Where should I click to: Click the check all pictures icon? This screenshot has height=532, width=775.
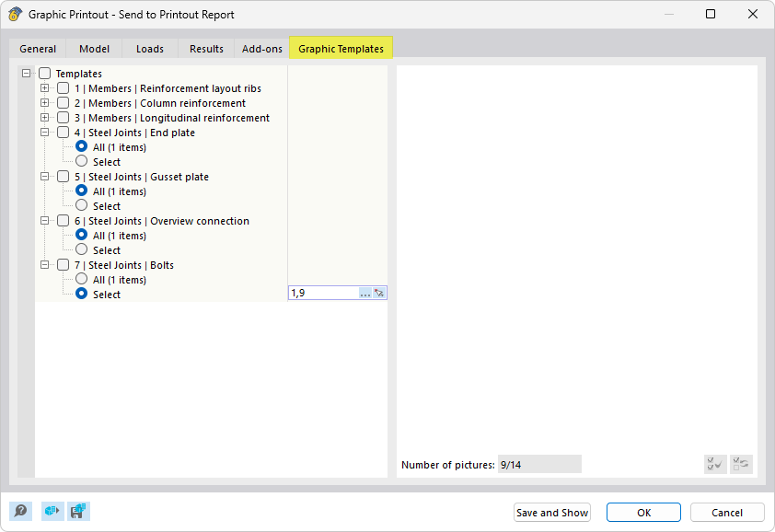point(715,464)
